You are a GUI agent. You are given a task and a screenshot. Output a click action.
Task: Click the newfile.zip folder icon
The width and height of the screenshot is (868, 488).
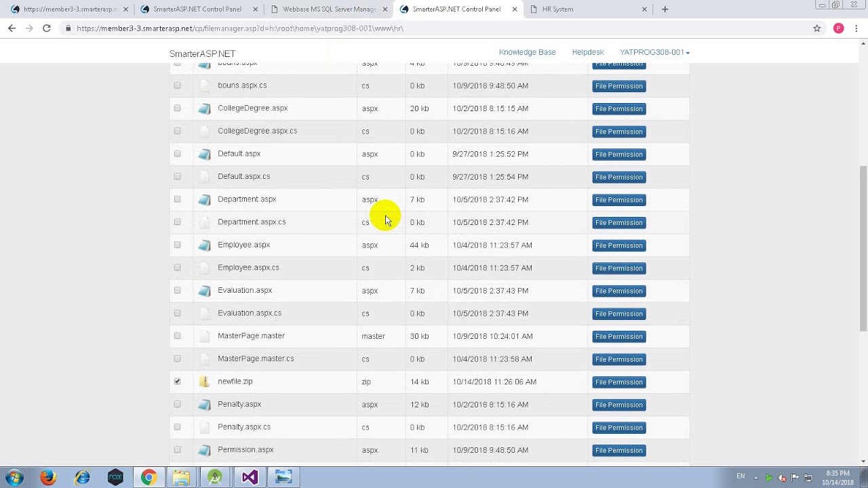point(204,382)
